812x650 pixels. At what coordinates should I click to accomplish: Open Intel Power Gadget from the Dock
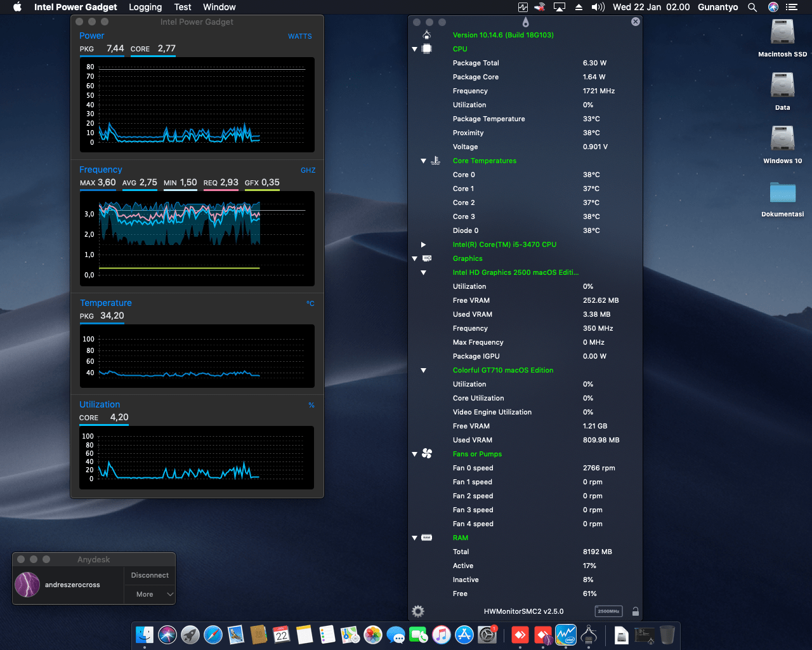pos(565,635)
